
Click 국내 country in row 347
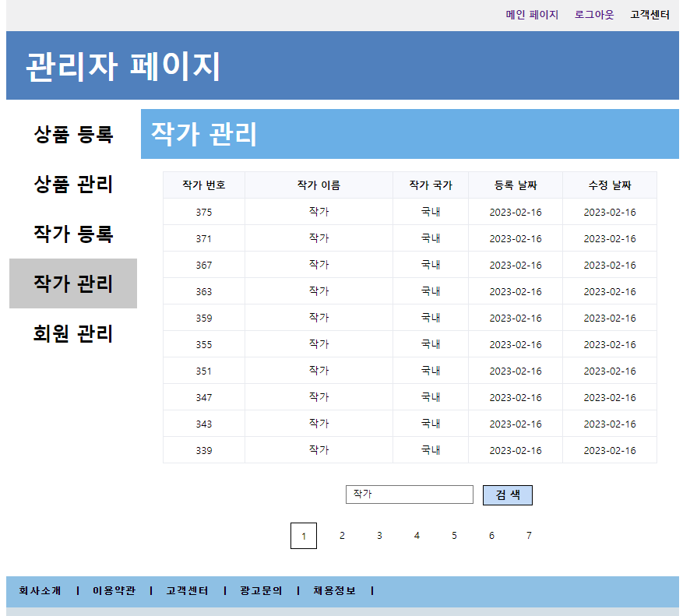431,397
